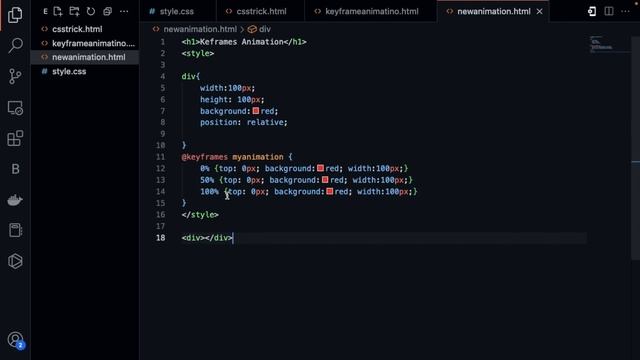Open keyframeanimatino file in explorer
Viewport: 640px width, 360px height.
[x=93, y=43]
